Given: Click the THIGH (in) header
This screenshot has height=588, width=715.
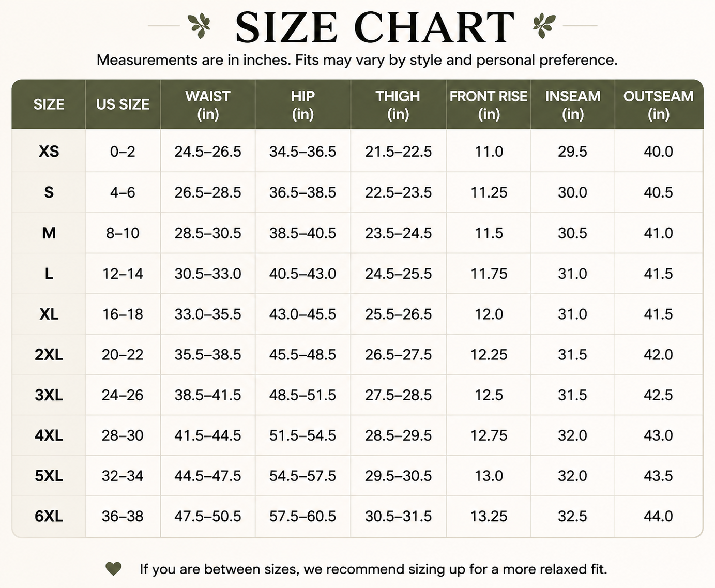Looking at the screenshot, I should click(398, 104).
